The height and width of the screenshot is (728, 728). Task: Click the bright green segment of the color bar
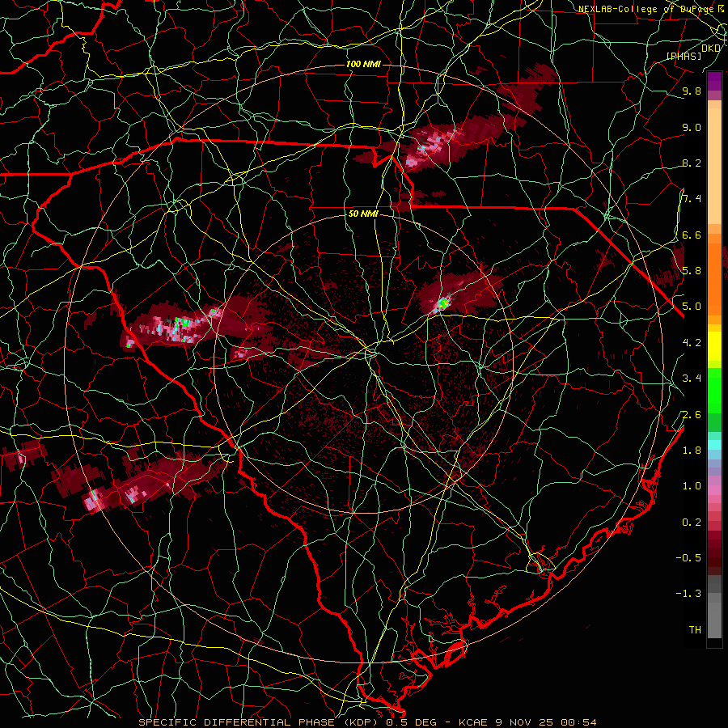(x=714, y=390)
